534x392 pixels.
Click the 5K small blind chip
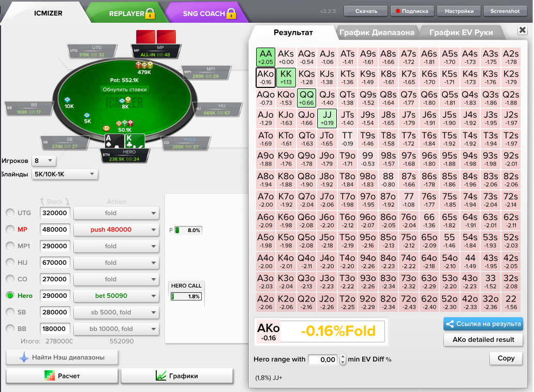pos(87,115)
